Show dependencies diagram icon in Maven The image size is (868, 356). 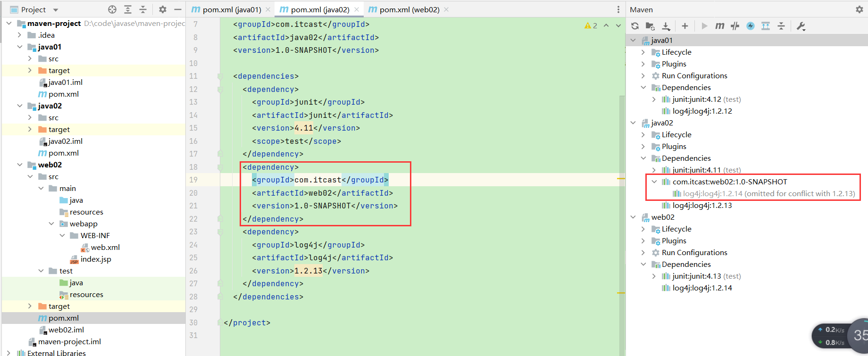pos(766,26)
